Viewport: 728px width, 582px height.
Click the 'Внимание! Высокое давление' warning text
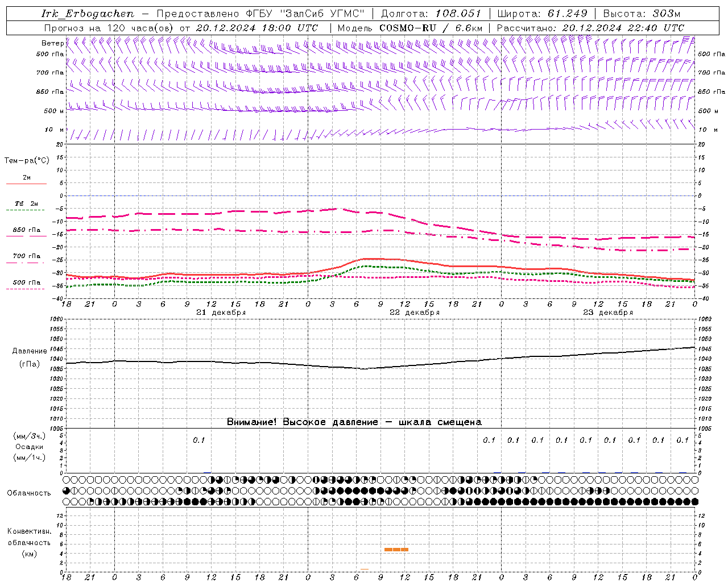click(302, 422)
